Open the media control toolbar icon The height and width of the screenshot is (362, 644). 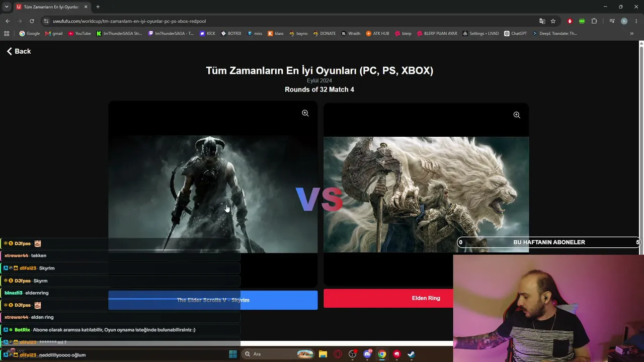pos(612,21)
